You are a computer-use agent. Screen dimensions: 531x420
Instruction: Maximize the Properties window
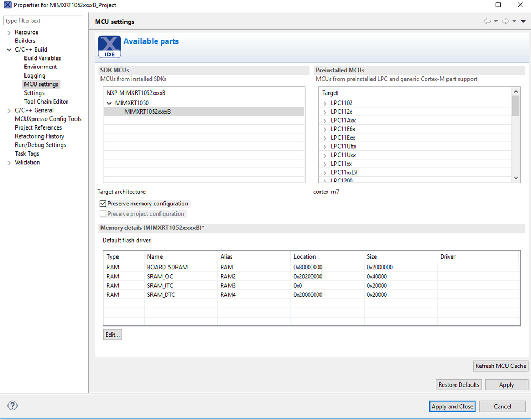tap(498, 5)
